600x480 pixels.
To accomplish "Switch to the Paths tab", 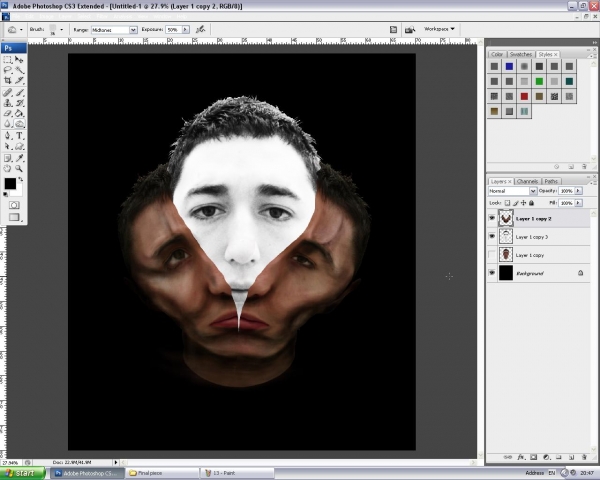I will pos(551,181).
